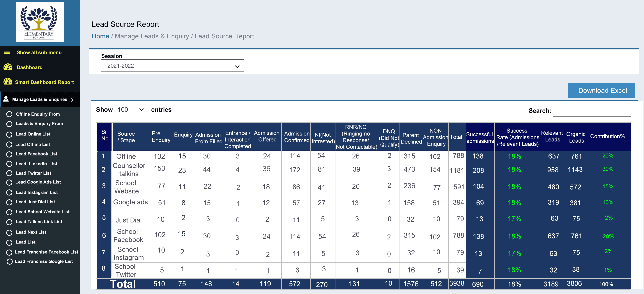Expand Manage Leads & Enquries chevron

72,100
